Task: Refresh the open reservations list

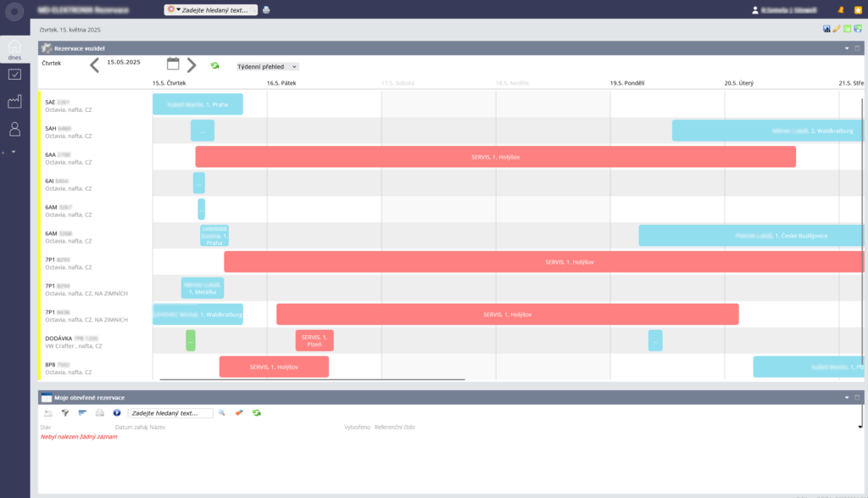Action: coord(256,413)
